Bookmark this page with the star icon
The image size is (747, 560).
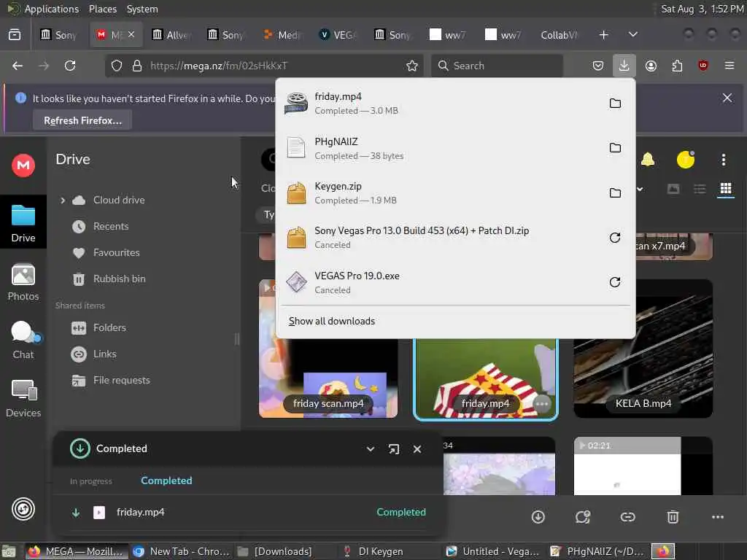point(412,66)
